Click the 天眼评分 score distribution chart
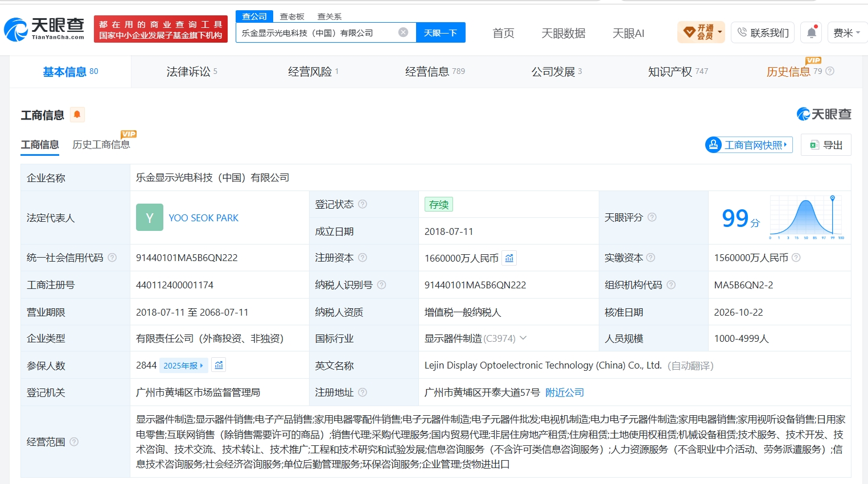Image resolution: width=868 pixels, height=484 pixels. pos(807,217)
